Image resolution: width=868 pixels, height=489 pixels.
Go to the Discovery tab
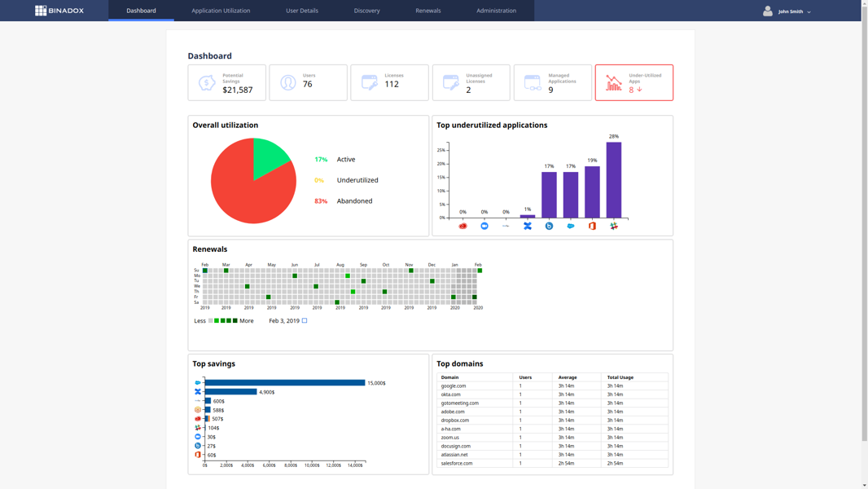[366, 11]
